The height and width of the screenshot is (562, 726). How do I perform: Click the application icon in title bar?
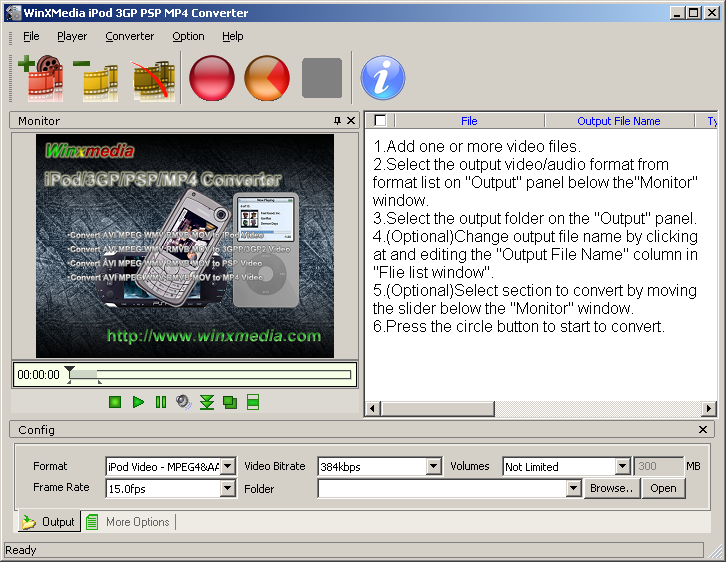pyautogui.click(x=13, y=13)
